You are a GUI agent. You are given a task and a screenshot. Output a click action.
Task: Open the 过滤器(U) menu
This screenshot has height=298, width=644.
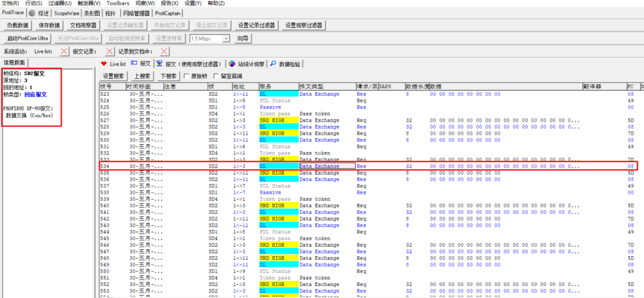(x=60, y=4)
